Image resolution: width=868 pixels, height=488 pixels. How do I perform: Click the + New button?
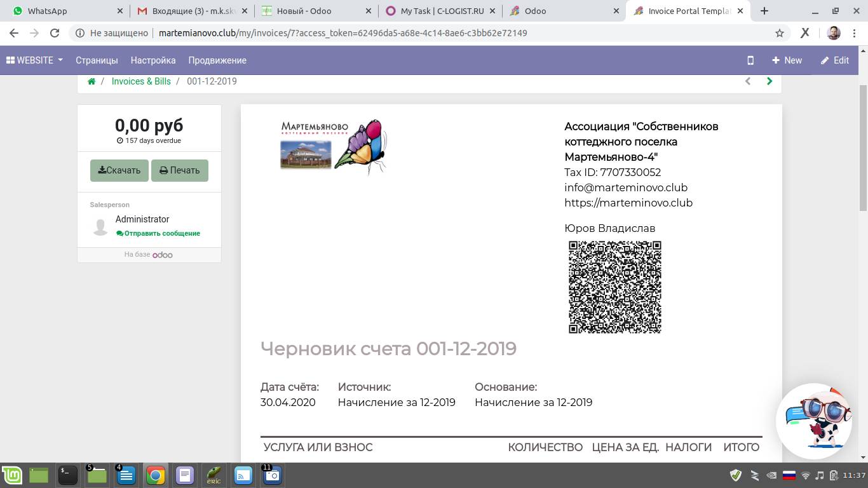click(787, 60)
